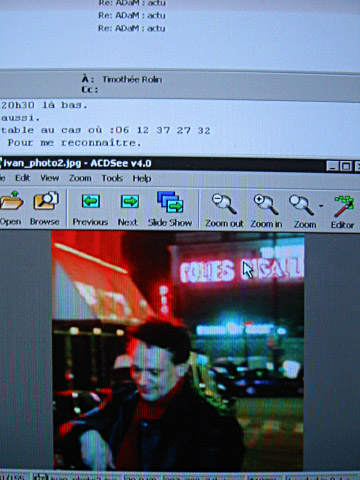
Task: Click recipient name Timothée Rolin
Action: [132, 79]
